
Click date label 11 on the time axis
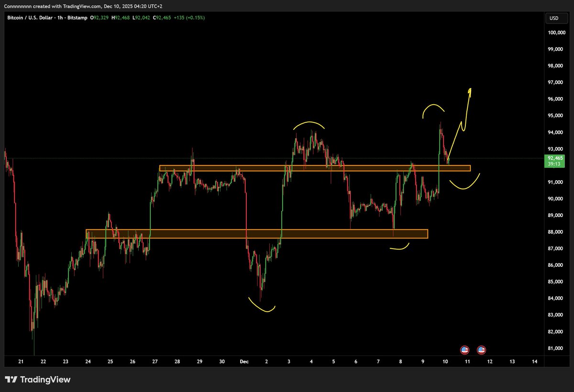coord(467,362)
